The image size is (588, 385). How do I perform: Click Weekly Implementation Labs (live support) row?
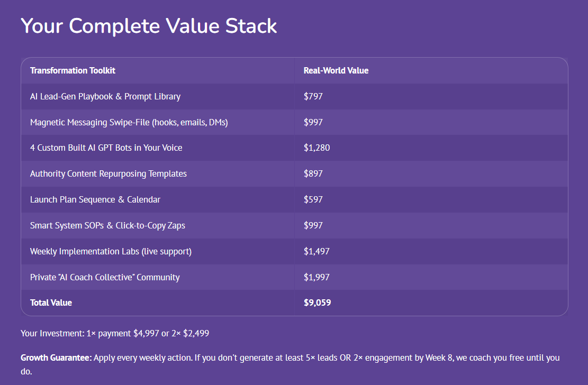111,251
